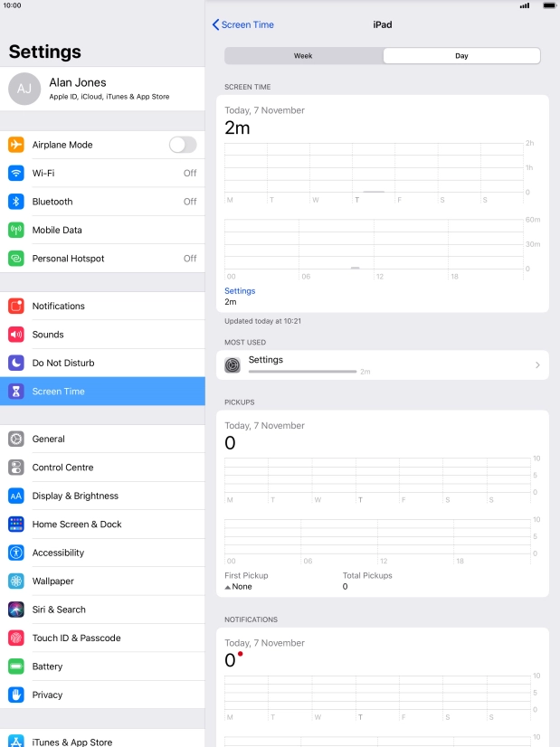Image resolution: width=560 pixels, height=747 pixels.
Task: Tap the Settings usage progress bar
Action: tap(303, 372)
